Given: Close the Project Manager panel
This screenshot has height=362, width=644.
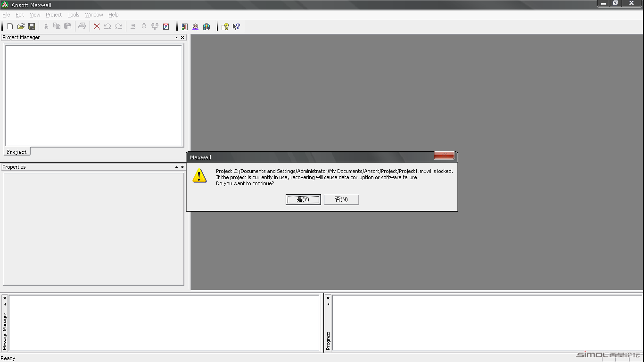Looking at the screenshot, I should [182, 37].
